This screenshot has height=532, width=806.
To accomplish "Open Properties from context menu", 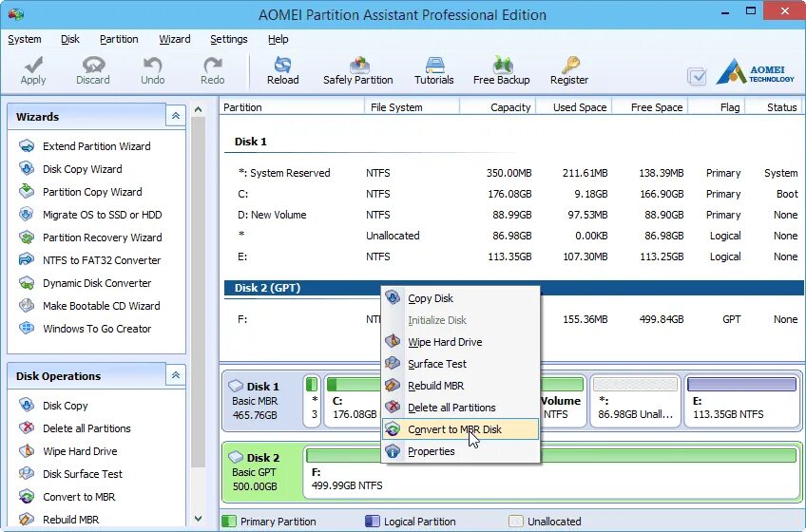I will [461, 451].
